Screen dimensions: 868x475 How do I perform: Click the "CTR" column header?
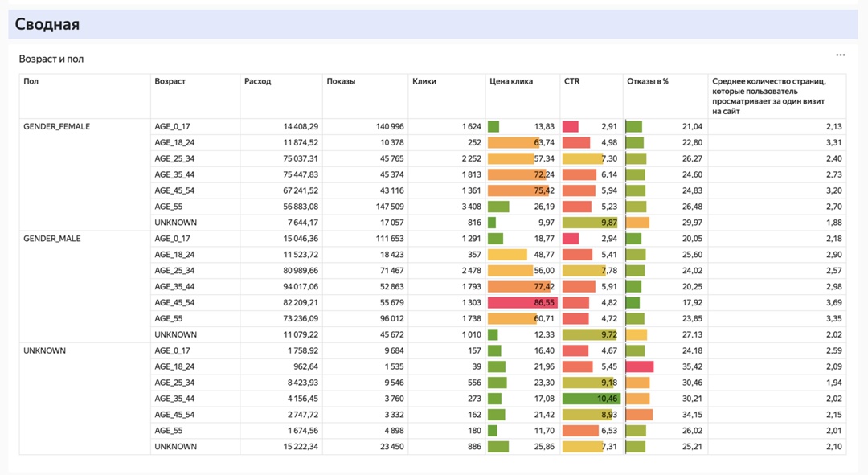(571, 81)
